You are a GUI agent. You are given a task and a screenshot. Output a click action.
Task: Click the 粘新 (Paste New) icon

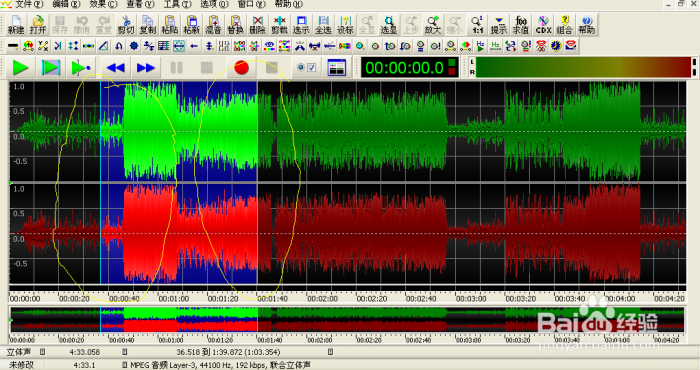click(192, 25)
